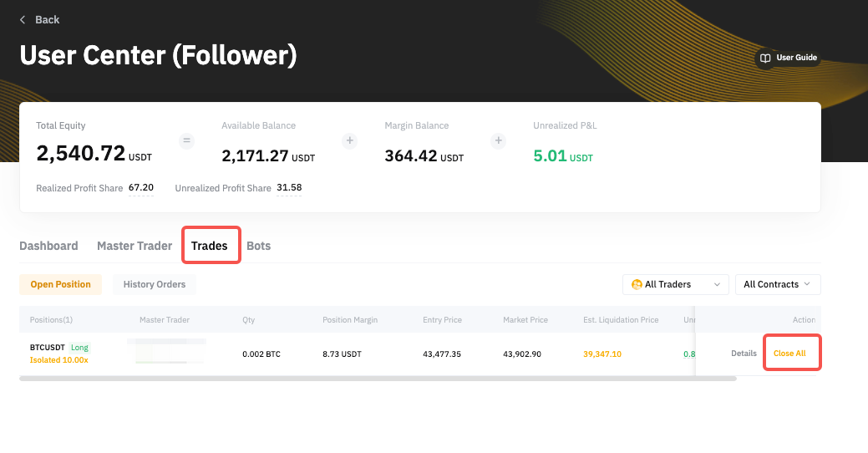Screen dimensions: 868x453
Task: Select the Trades tab
Action: (x=210, y=246)
